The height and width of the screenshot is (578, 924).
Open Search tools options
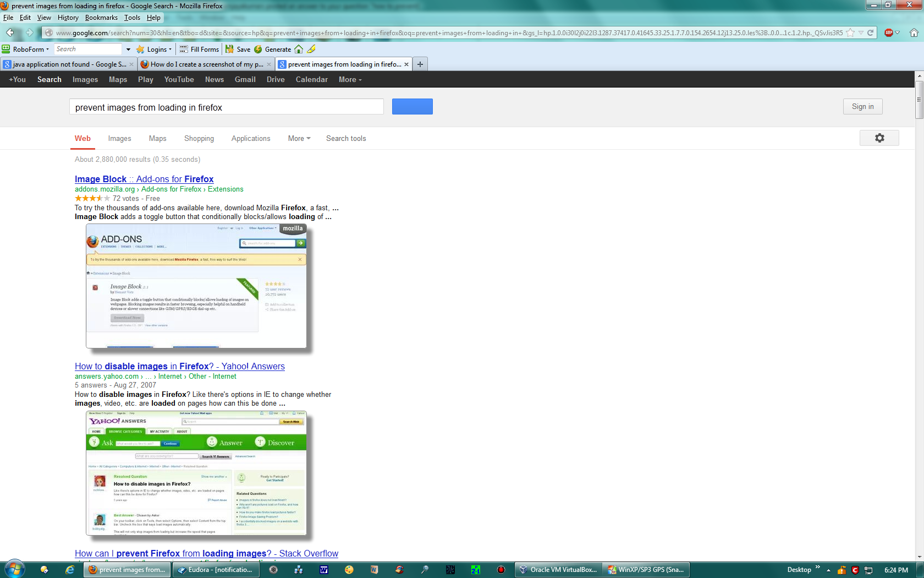point(346,138)
